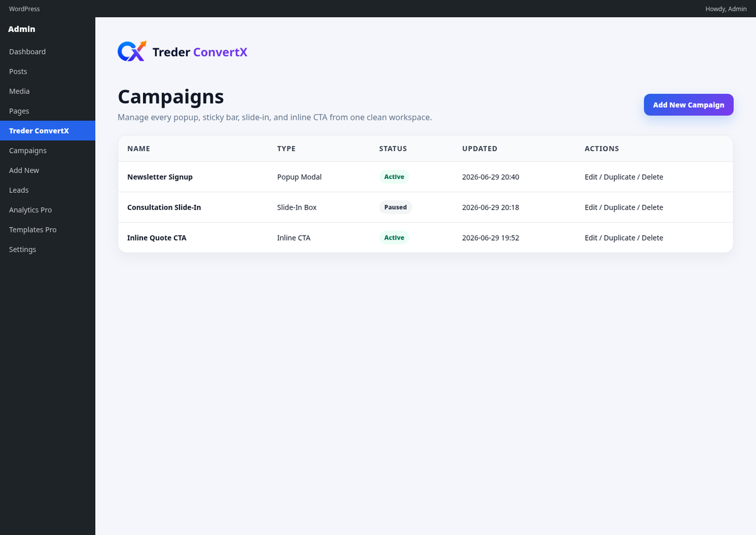Click the STATUS column header
The image size is (756, 535).
point(393,149)
